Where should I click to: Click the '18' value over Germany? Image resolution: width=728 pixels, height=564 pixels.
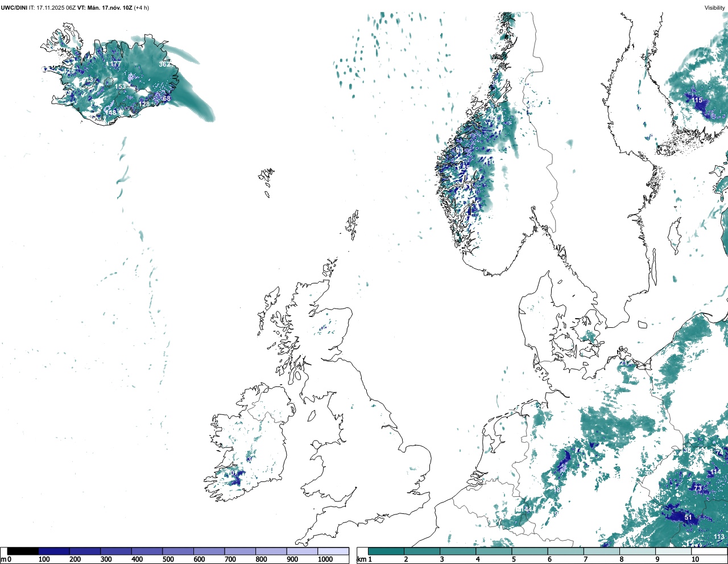click(557, 490)
